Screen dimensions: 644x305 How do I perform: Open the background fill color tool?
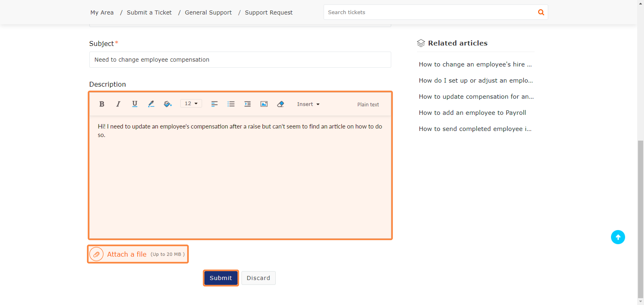168,104
